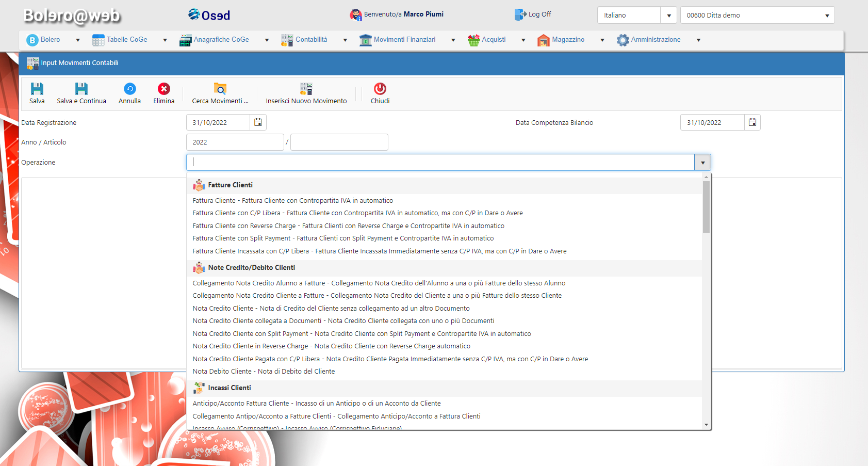
Task: Click the Anno field showing 2022
Action: [x=235, y=142]
